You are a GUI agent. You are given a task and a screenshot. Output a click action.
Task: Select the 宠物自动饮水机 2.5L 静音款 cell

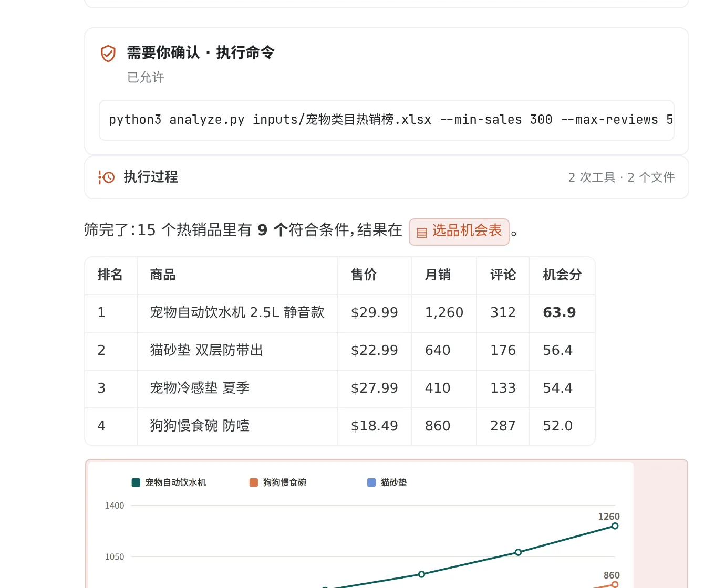click(237, 313)
